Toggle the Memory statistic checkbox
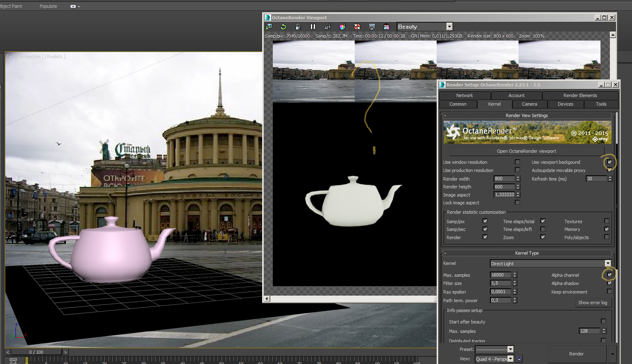632x364 pixels. [607, 229]
